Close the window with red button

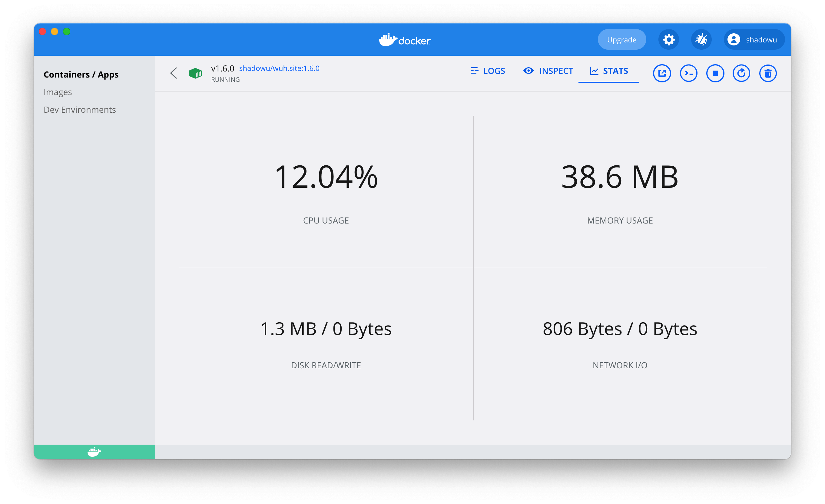click(x=42, y=31)
